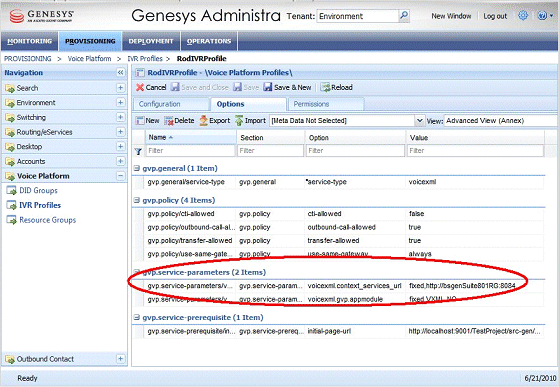The height and width of the screenshot is (387, 559).
Task: Expand the Switching navigation section
Action: tap(120, 117)
